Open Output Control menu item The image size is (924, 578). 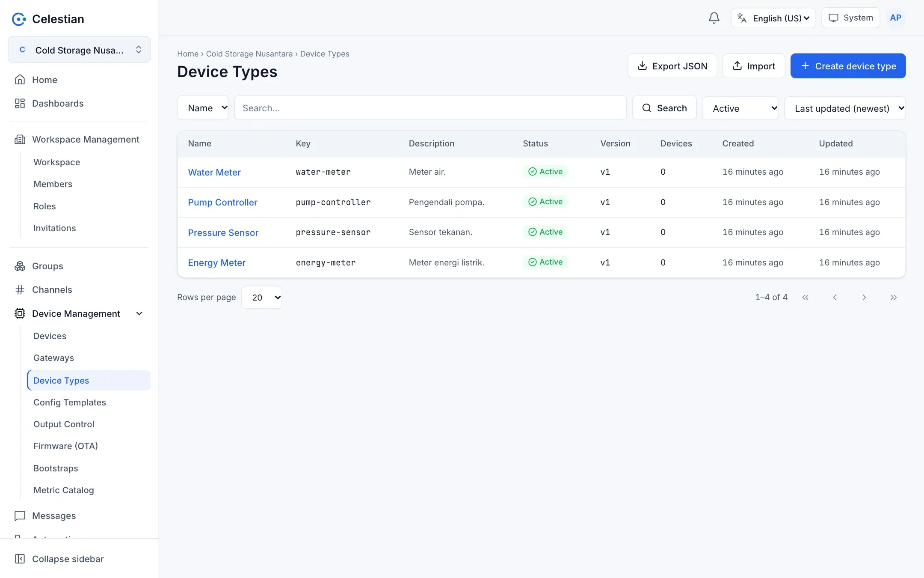64,424
